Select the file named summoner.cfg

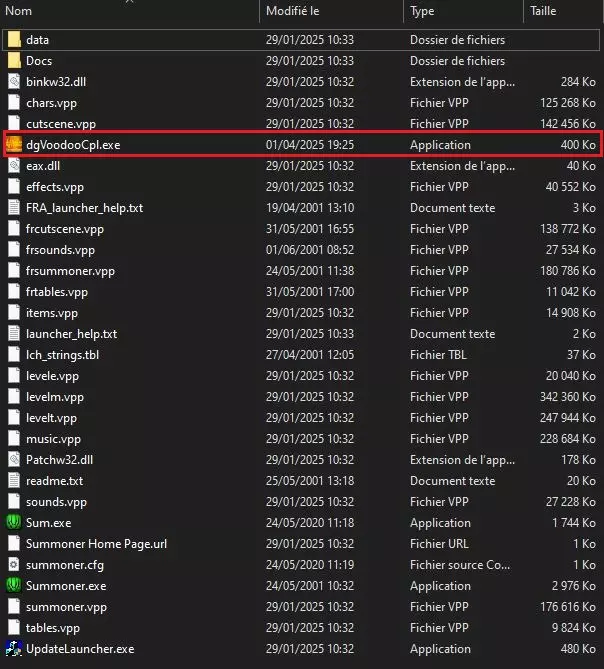65,565
